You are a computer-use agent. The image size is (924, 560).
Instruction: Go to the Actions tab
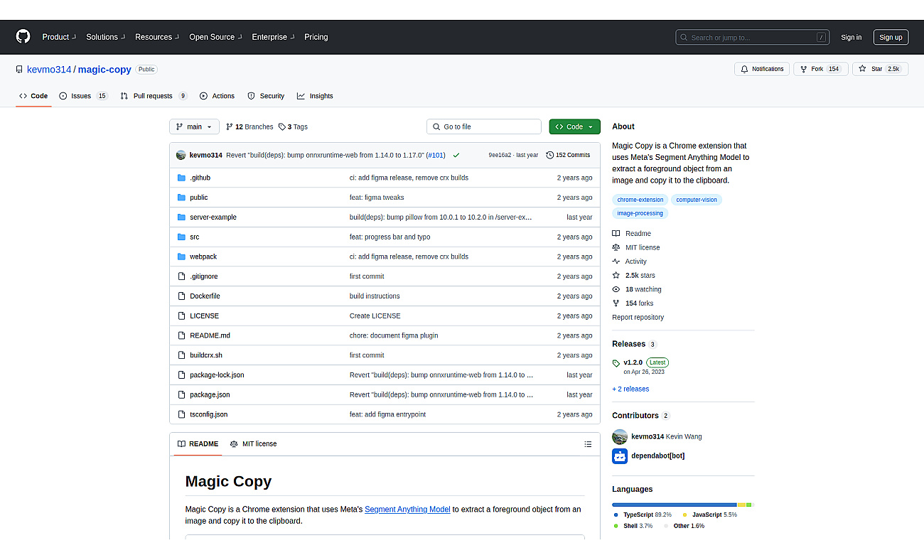click(217, 96)
